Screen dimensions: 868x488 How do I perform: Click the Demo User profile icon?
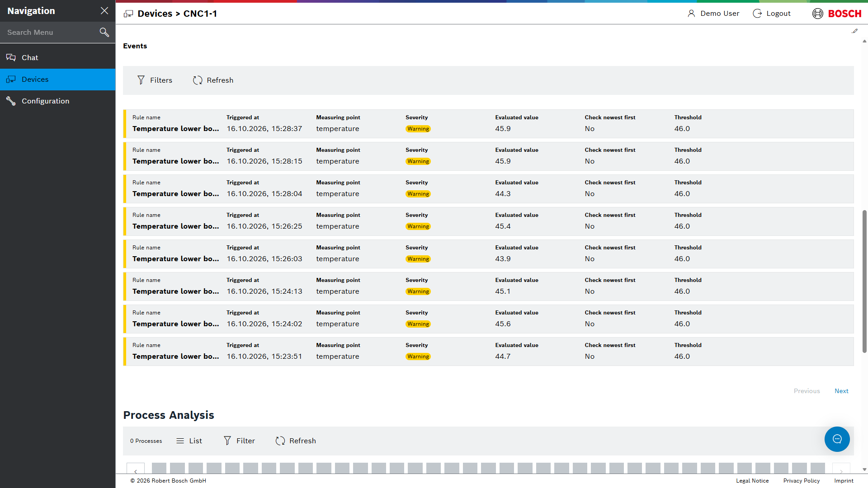691,14
